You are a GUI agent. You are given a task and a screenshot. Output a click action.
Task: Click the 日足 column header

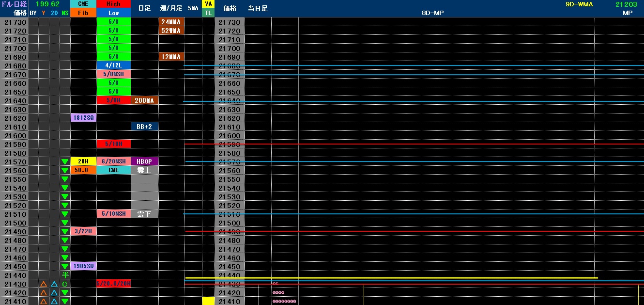144,8
